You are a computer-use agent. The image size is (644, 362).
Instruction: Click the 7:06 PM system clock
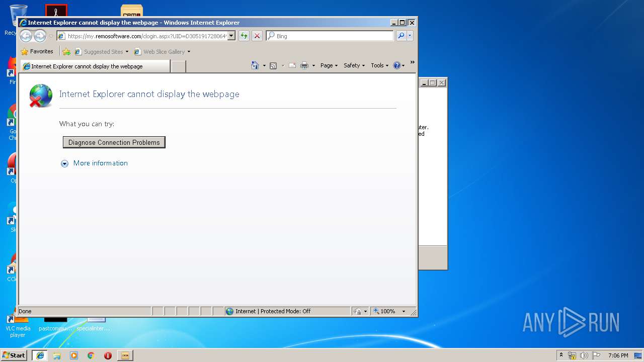click(x=618, y=355)
